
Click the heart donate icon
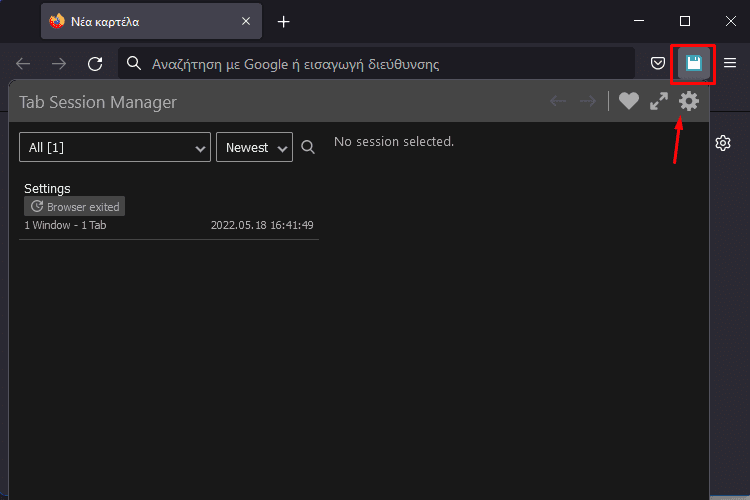(629, 101)
